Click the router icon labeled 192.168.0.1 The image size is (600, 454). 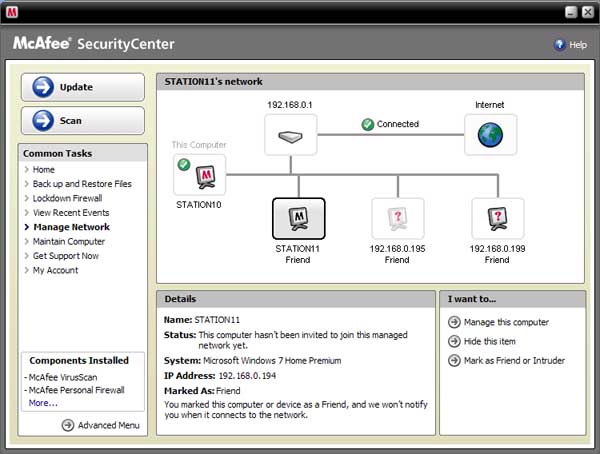[290, 135]
